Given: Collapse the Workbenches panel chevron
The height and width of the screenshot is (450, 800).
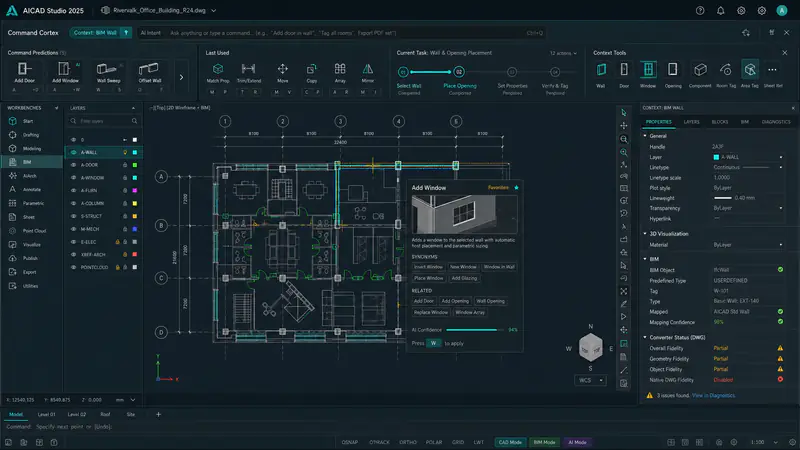Looking at the screenshot, I should [x=56, y=108].
